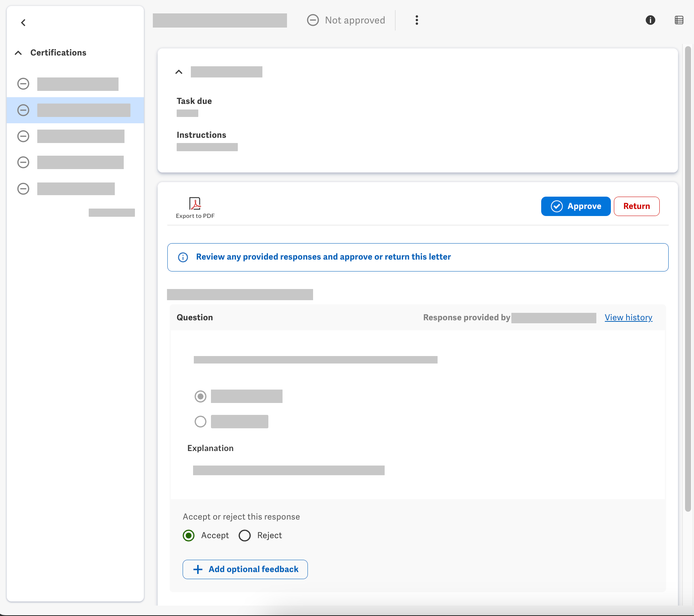Collapse the Certifications section in the sidebar
Viewport: 694px width, 616px height.
coord(18,53)
